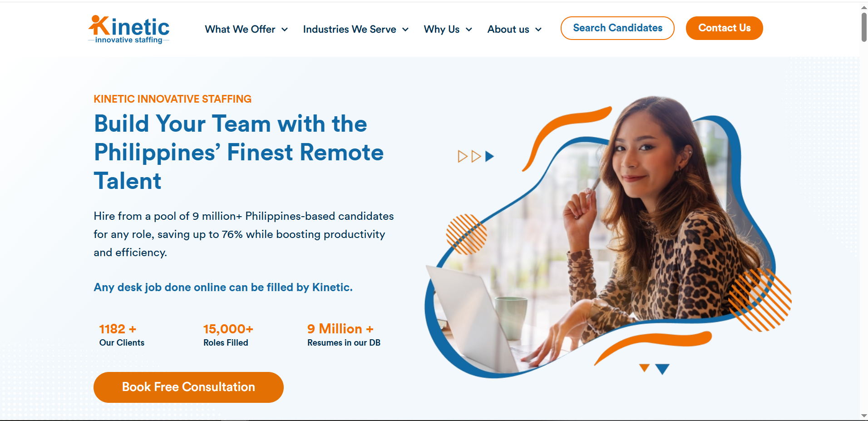Click the orange running-man K icon
Image resolution: width=868 pixels, height=421 pixels.
tap(99, 25)
